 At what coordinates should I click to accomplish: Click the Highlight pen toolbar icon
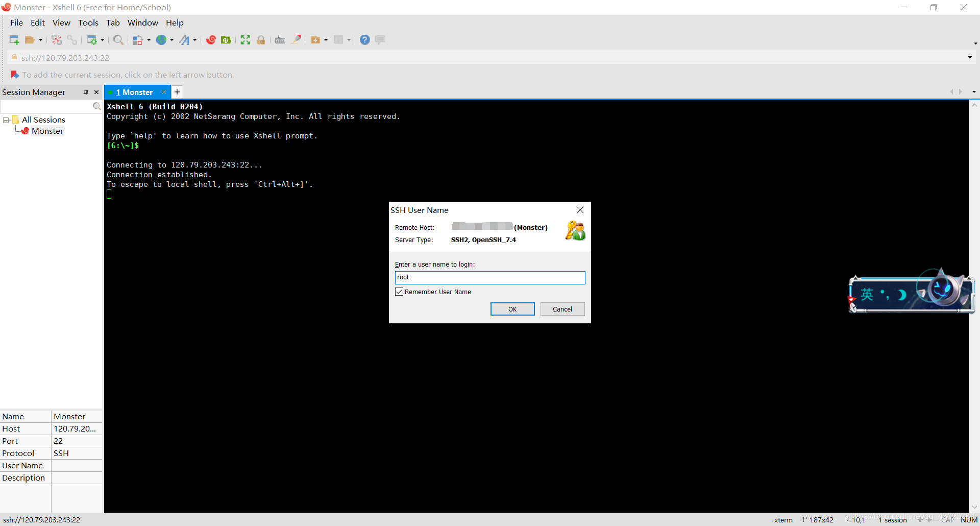tap(296, 39)
